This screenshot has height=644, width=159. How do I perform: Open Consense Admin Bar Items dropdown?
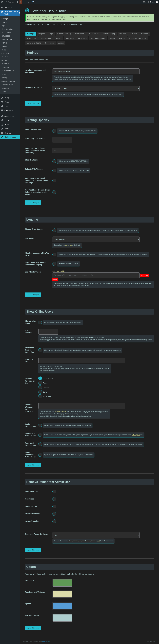click(96, 535)
